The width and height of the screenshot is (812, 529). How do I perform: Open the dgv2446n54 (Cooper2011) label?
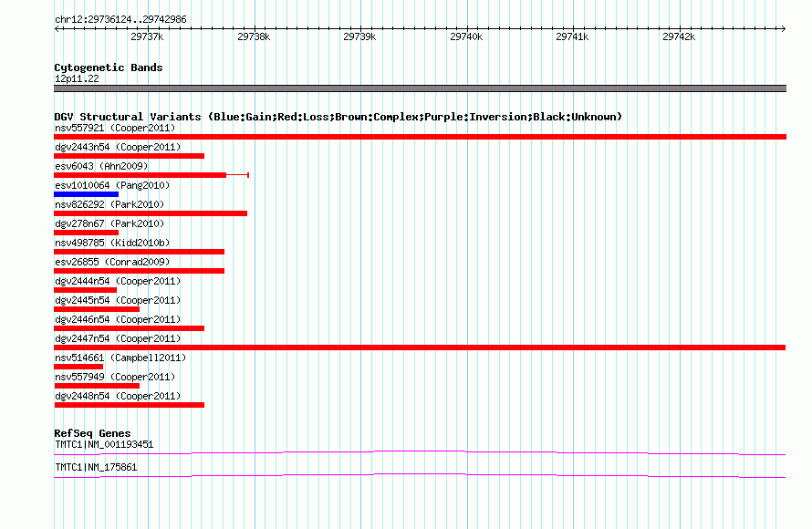118,319
